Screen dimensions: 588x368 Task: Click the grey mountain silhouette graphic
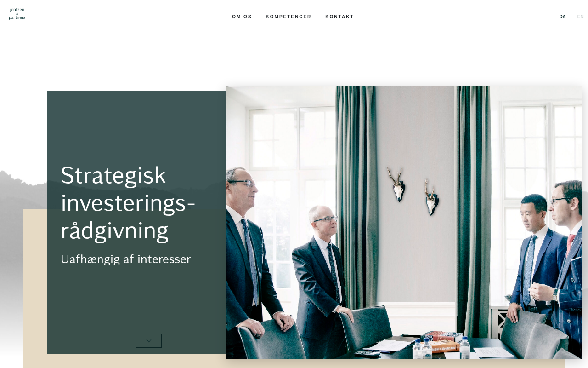point(23,189)
